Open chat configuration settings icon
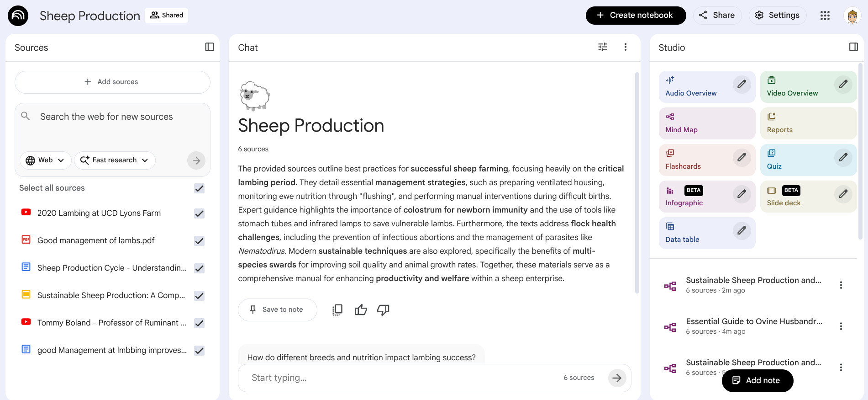The height and width of the screenshot is (400, 868). coord(603,47)
